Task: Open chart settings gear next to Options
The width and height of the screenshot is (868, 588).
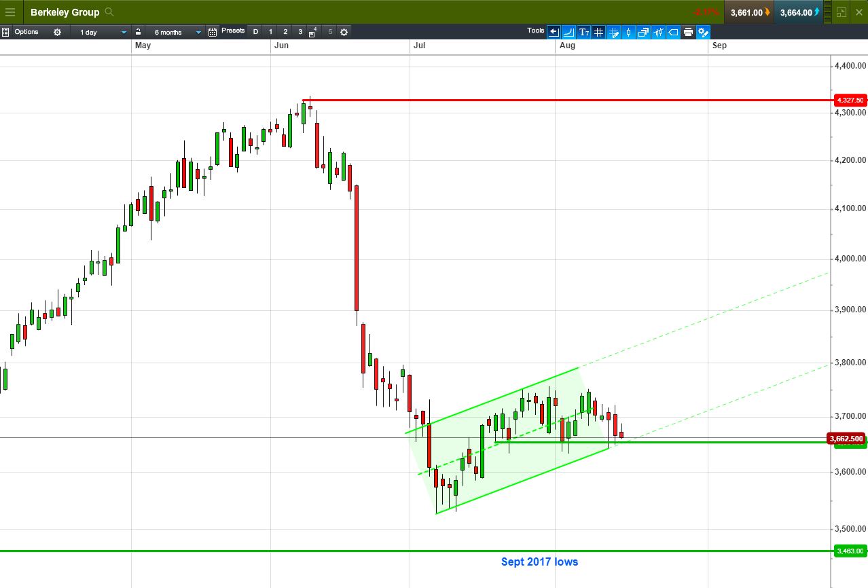Action: click(57, 32)
